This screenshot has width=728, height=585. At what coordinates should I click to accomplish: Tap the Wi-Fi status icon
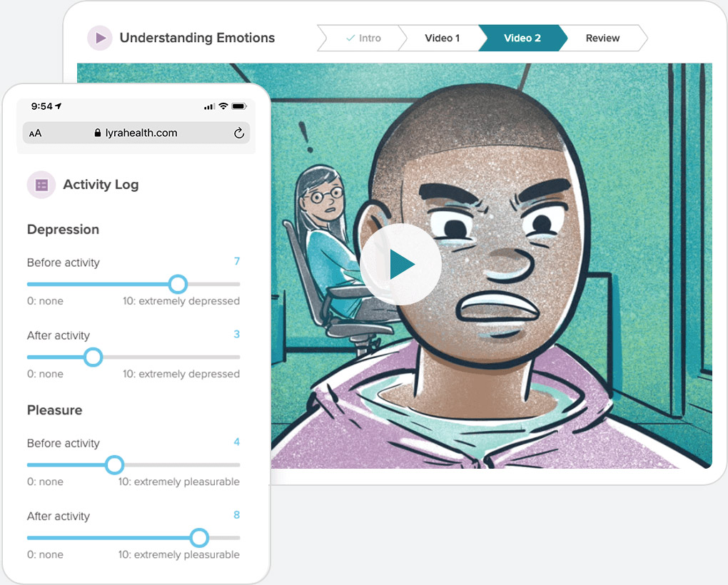click(223, 106)
